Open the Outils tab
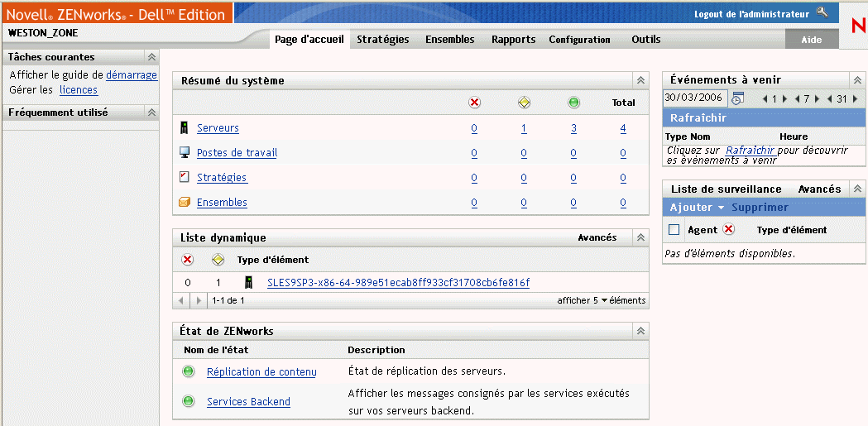Image resolution: width=868 pixels, height=426 pixels. tap(646, 39)
